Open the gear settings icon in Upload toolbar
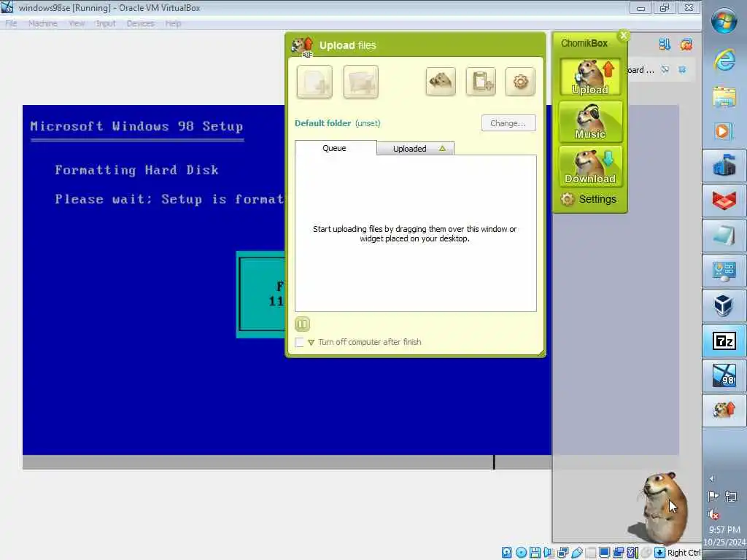The height and width of the screenshot is (560, 747). click(520, 82)
